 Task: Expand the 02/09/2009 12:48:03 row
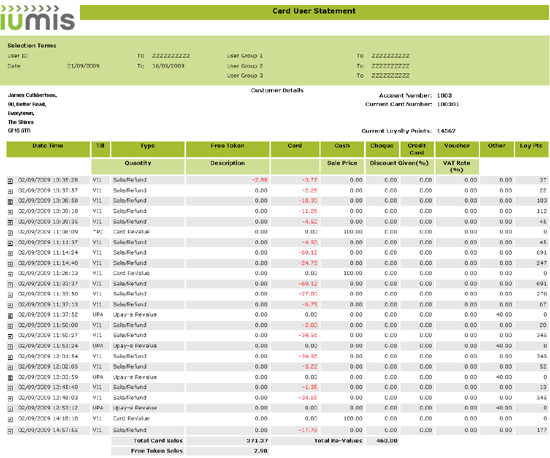click(11, 399)
